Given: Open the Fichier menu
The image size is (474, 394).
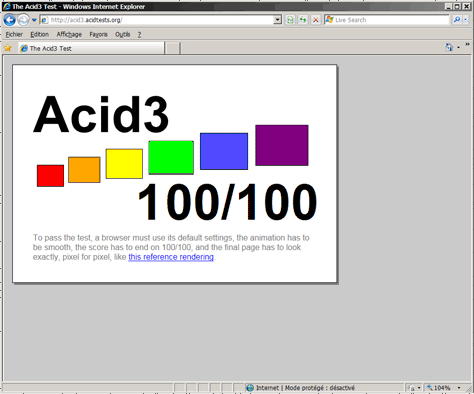Looking at the screenshot, I should [x=14, y=34].
